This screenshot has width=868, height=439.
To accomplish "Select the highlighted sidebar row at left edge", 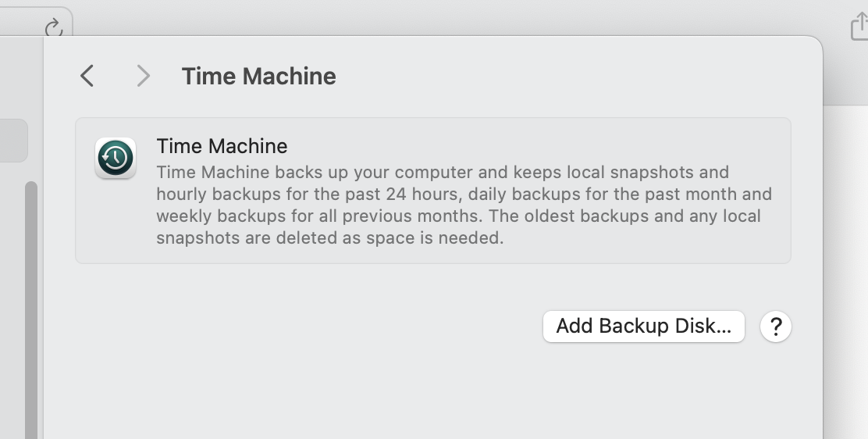I will point(13,141).
